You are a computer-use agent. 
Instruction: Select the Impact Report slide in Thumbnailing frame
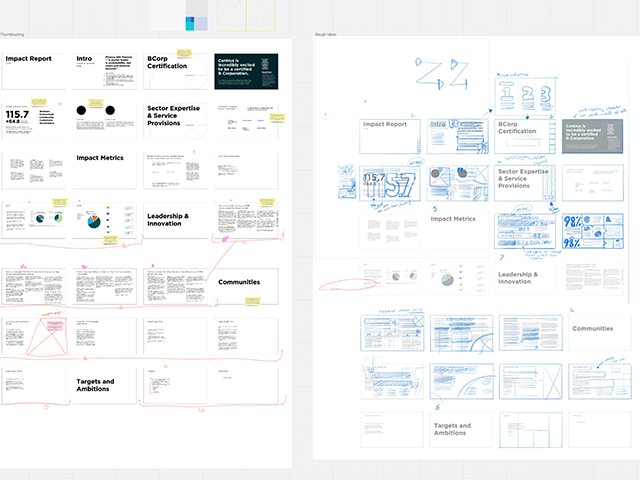pyautogui.click(x=33, y=71)
